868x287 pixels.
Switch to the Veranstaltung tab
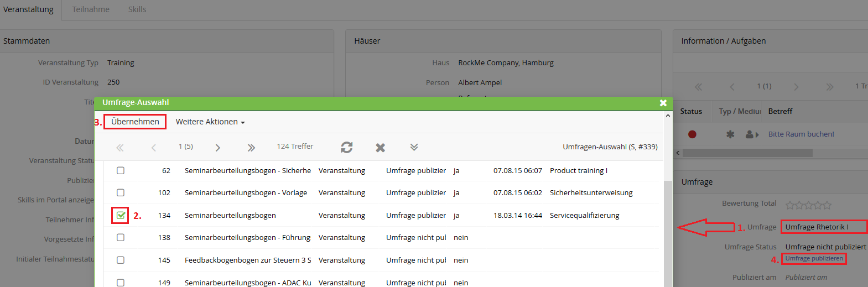(28, 9)
